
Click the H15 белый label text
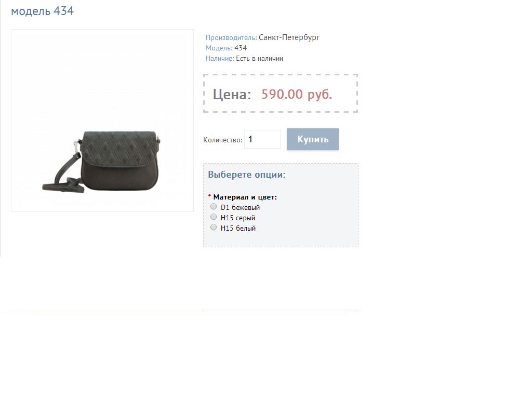click(238, 228)
